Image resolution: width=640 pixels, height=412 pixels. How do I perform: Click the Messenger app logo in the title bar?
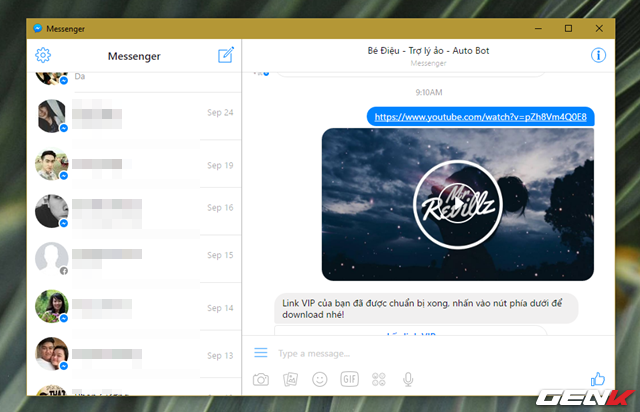point(38,28)
